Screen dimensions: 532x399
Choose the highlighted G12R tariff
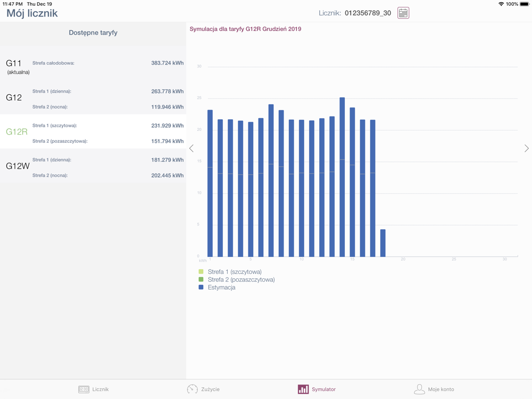93,132
